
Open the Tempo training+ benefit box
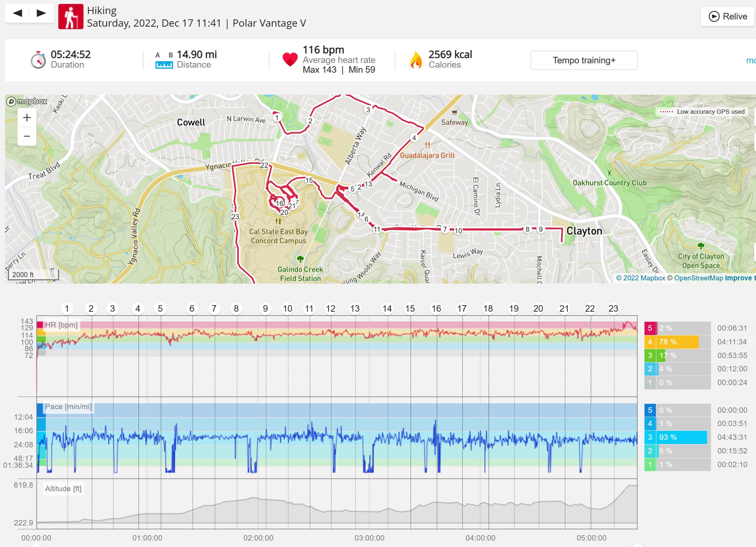tap(584, 60)
